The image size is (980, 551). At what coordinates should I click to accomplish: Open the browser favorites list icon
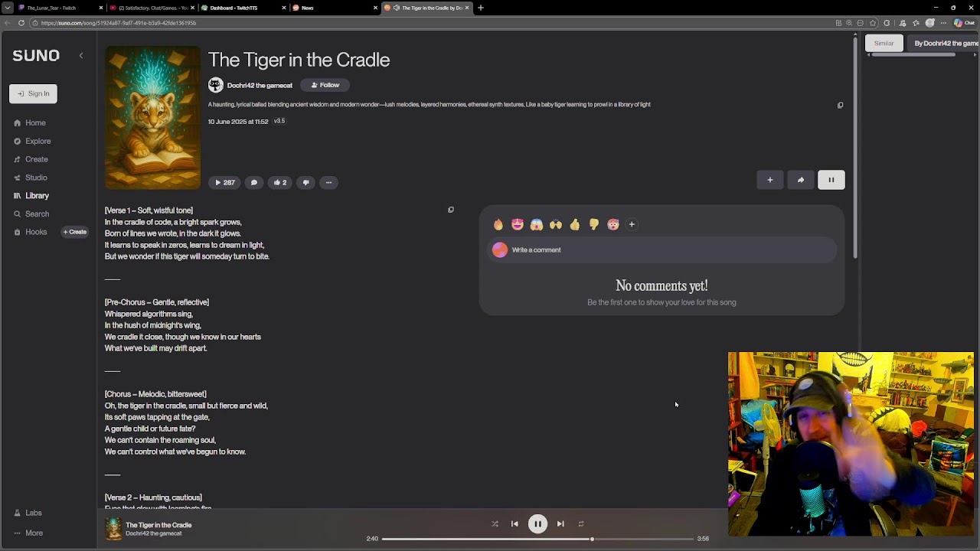coord(916,23)
